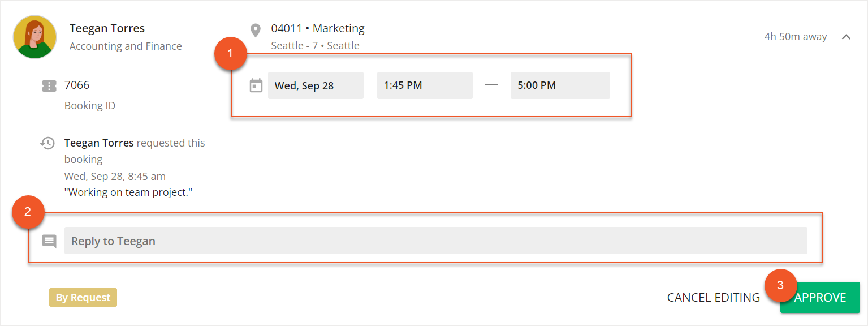Image resolution: width=868 pixels, height=326 pixels.
Task: Click the ticket icon beside the Booking ID
Action: 49,85
